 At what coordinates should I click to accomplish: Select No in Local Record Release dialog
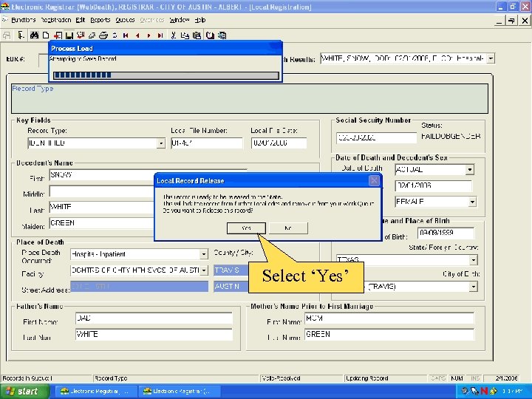288,228
